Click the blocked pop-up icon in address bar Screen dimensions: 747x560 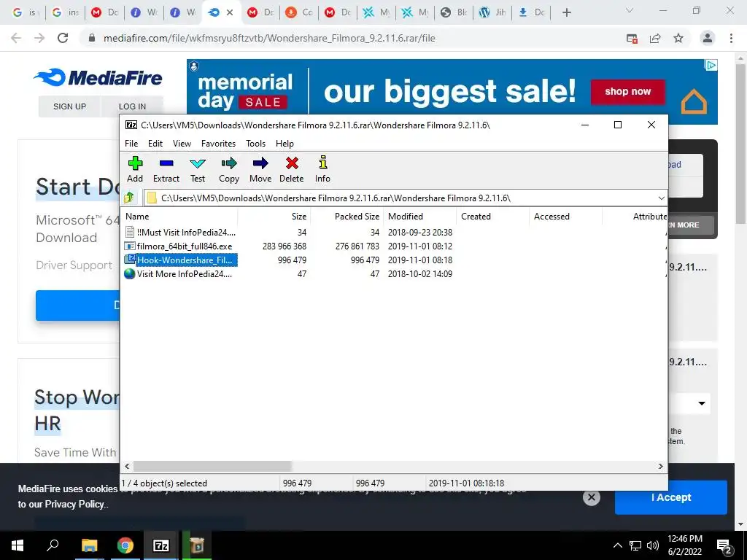(x=632, y=38)
